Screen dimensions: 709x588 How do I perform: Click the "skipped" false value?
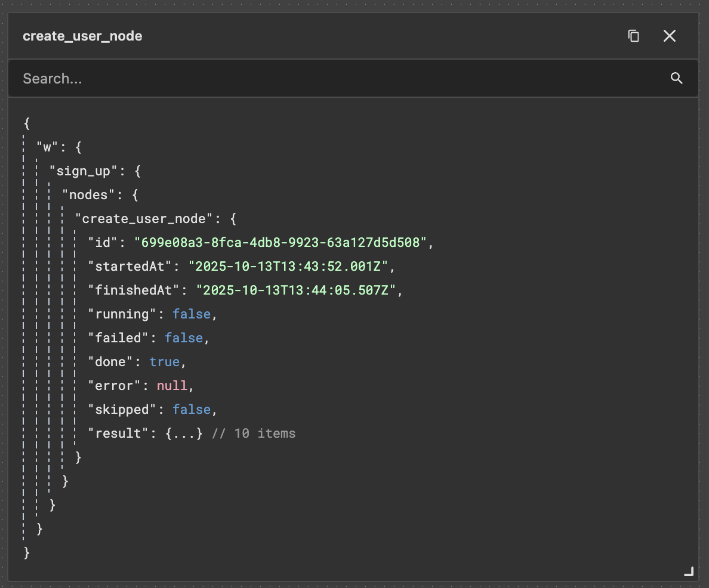(x=192, y=410)
